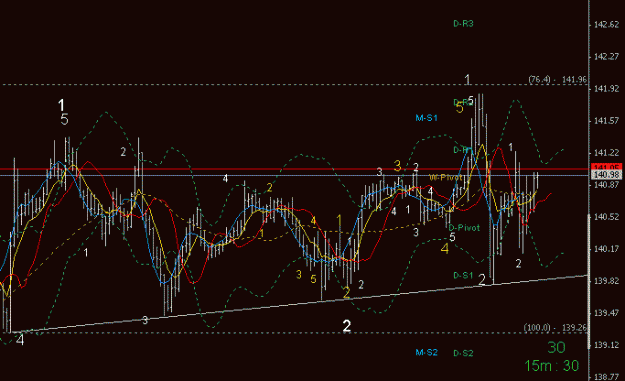Click the D-R3 resistance label
This screenshot has width=625, height=381.
point(463,24)
